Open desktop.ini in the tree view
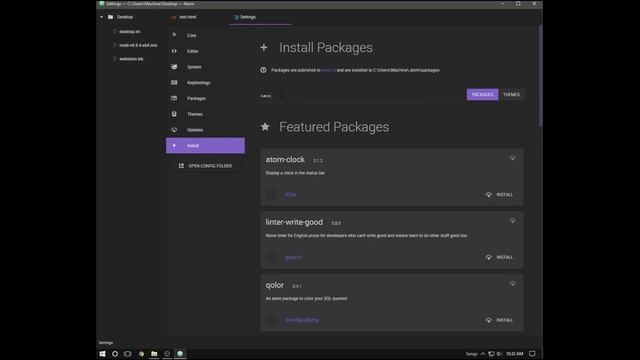The width and height of the screenshot is (640, 360). point(129,31)
